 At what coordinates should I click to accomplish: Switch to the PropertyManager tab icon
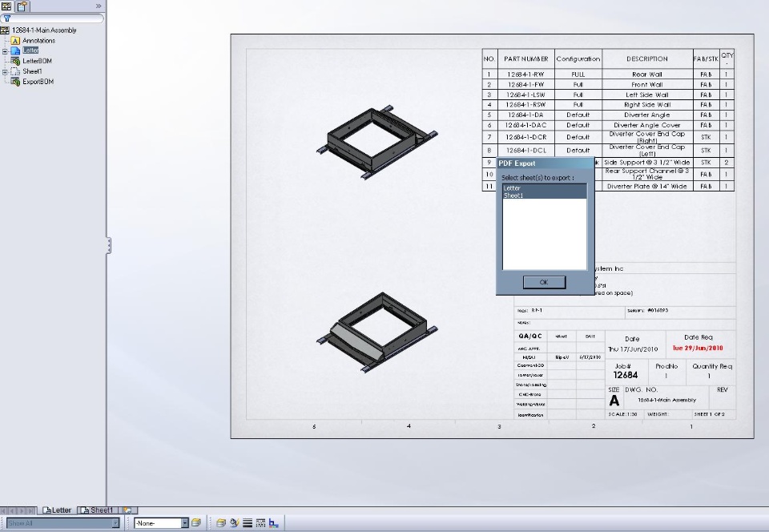[x=22, y=6]
